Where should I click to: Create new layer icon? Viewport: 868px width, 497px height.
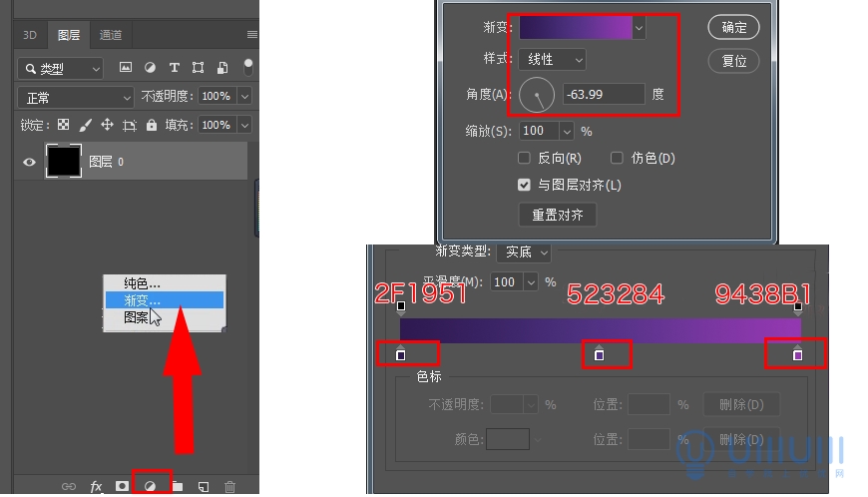[204, 486]
